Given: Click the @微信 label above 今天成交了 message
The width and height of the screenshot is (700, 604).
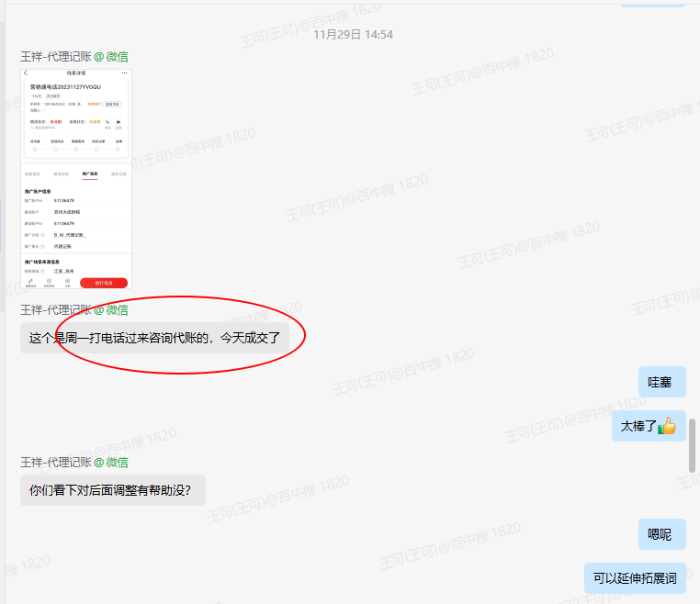Looking at the screenshot, I should pyautogui.click(x=111, y=309).
